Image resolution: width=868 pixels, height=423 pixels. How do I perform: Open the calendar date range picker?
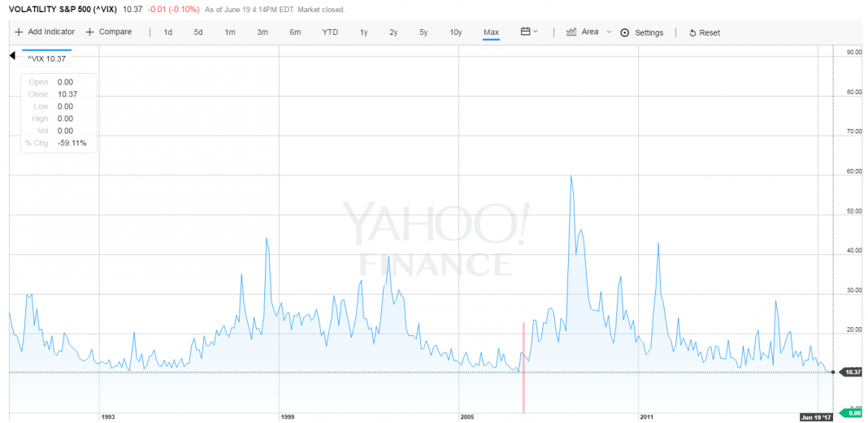click(x=526, y=32)
